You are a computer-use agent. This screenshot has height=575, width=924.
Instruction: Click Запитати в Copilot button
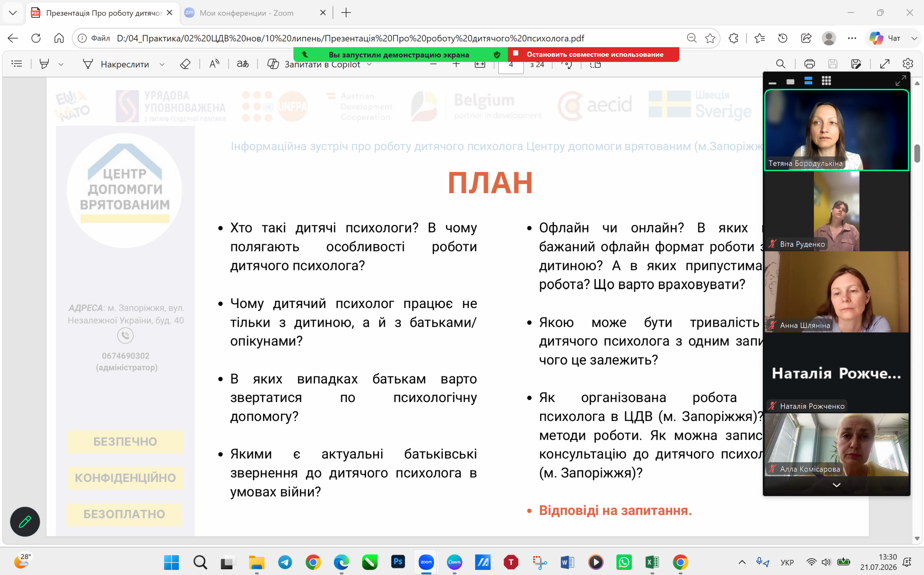(x=314, y=64)
